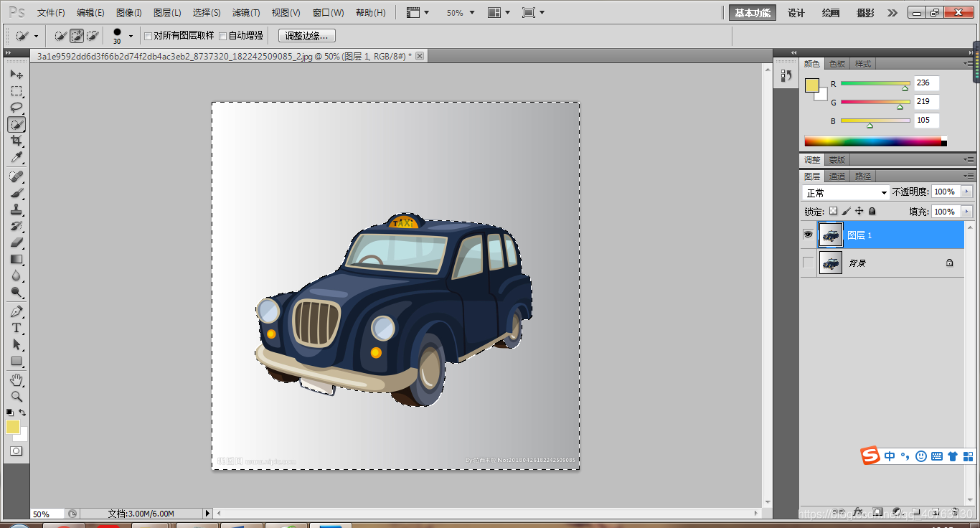Screen dimensions: 980x528
Task: Select the History Brush tool
Action: (x=17, y=226)
